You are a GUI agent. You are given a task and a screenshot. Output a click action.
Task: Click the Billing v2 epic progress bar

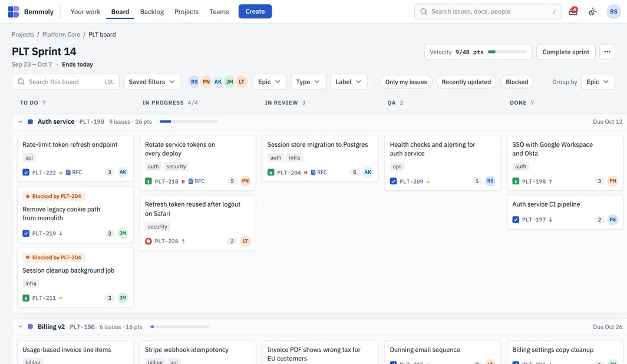coord(180,327)
